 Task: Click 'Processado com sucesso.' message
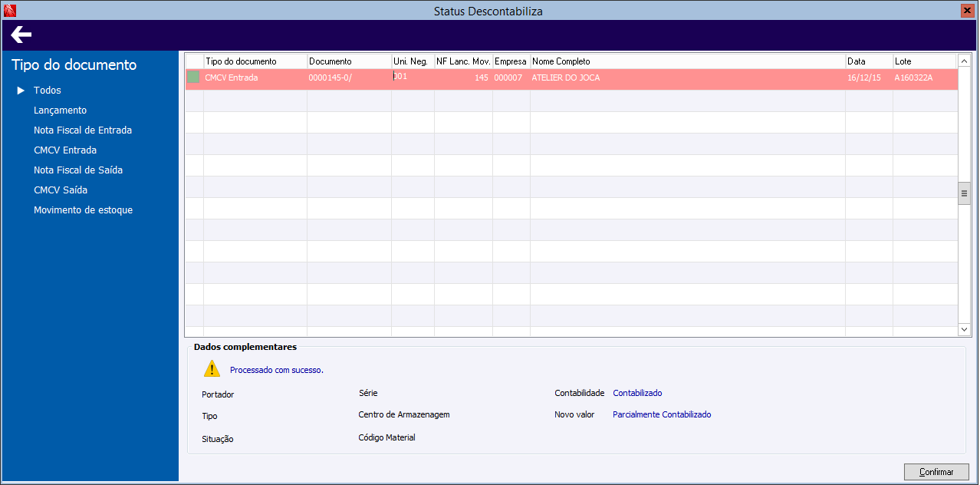coord(277,370)
